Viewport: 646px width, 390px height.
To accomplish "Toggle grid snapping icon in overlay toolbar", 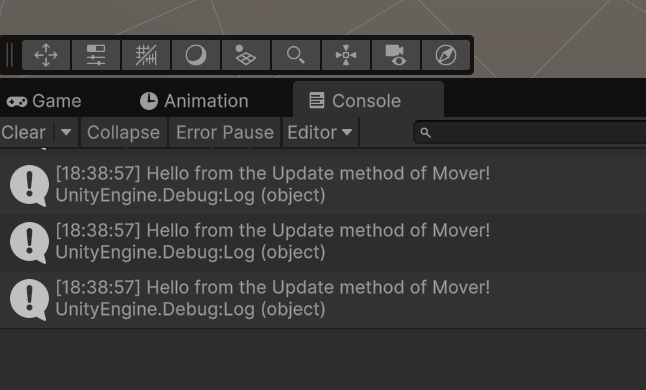I will coord(146,55).
